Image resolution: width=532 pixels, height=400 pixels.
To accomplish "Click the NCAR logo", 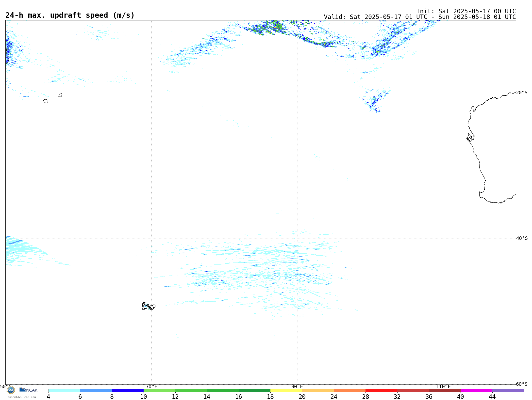I will coord(28,390).
